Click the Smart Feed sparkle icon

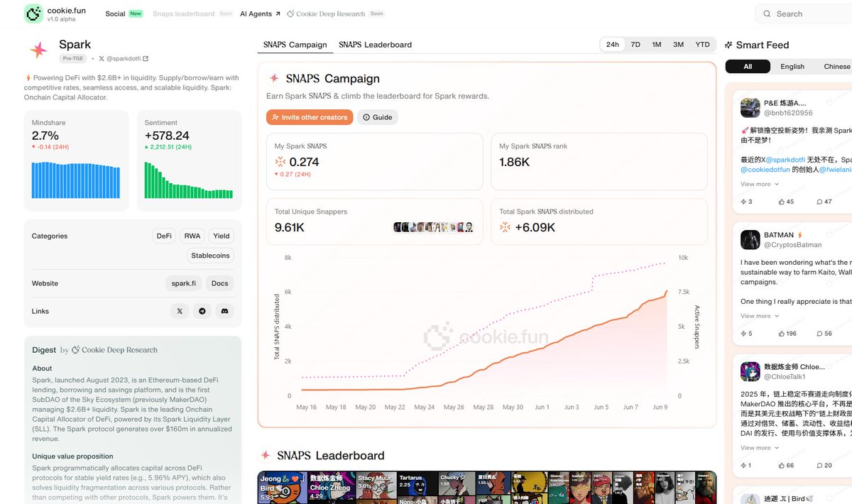[728, 45]
